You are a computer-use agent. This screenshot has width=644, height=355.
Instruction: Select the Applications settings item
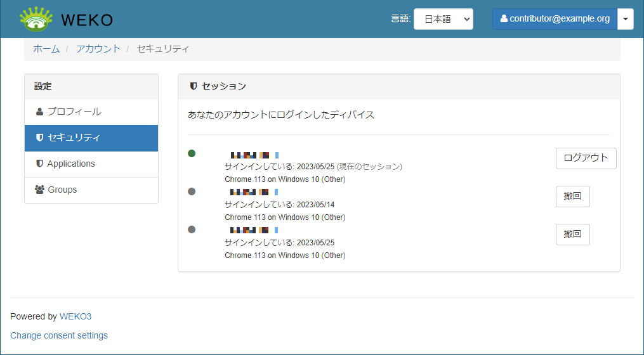click(71, 164)
